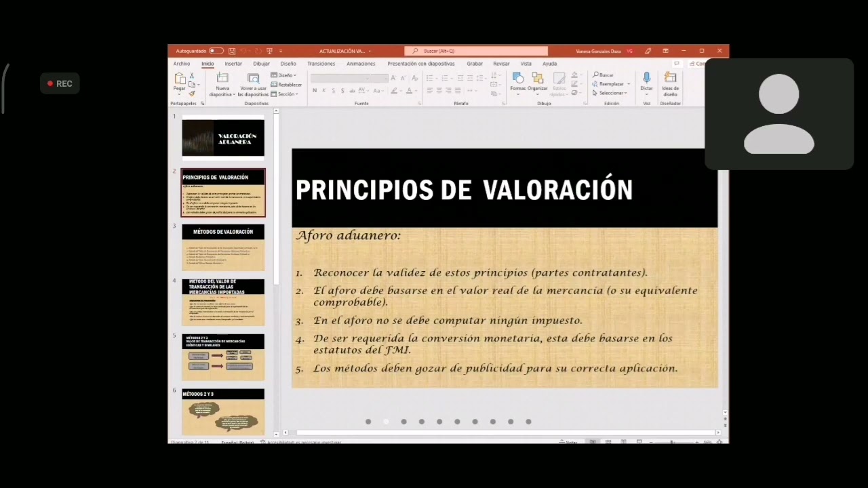Click the bullets list icon
The width and height of the screenshot is (868, 488).
point(429,79)
